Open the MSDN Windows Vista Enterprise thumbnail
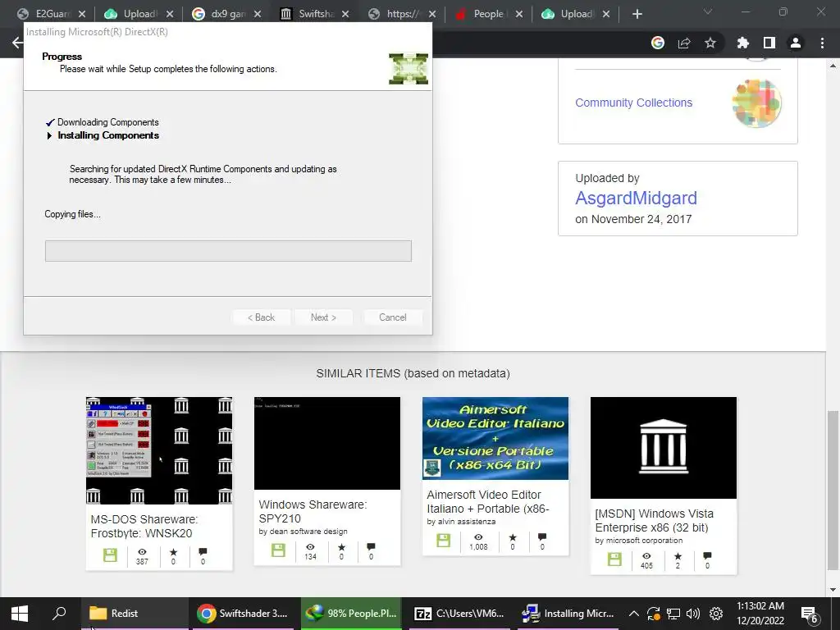 click(664, 448)
